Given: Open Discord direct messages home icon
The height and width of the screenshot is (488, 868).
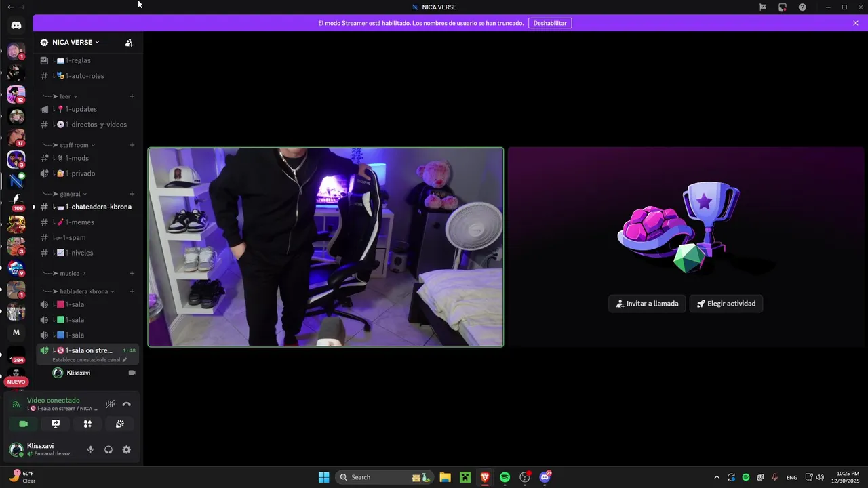Looking at the screenshot, I should tap(16, 25).
